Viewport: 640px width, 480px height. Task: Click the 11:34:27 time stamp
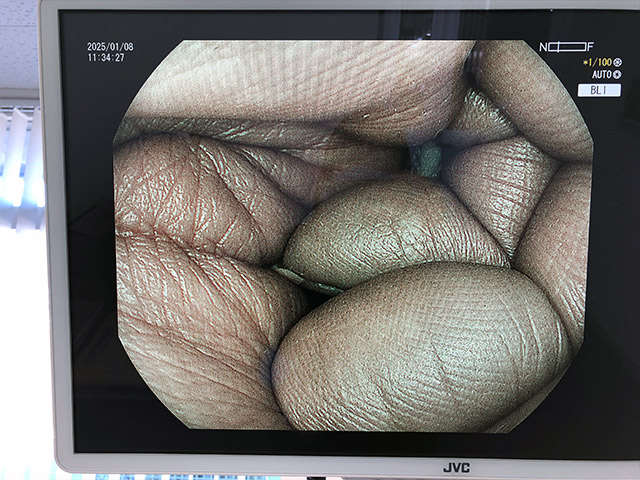point(106,58)
